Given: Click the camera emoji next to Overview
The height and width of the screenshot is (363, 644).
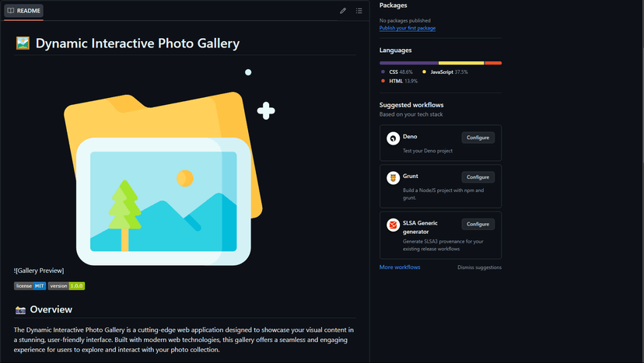Looking at the screenshot, I should (x=20, y=310).
